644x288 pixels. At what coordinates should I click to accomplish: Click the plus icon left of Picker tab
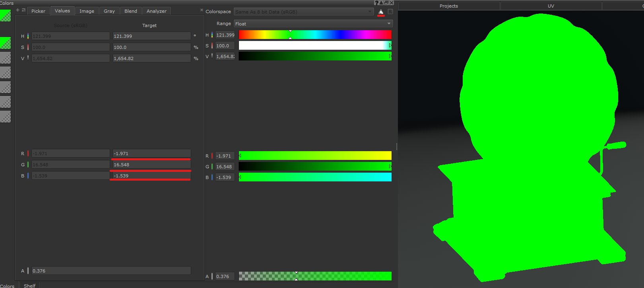18,10
